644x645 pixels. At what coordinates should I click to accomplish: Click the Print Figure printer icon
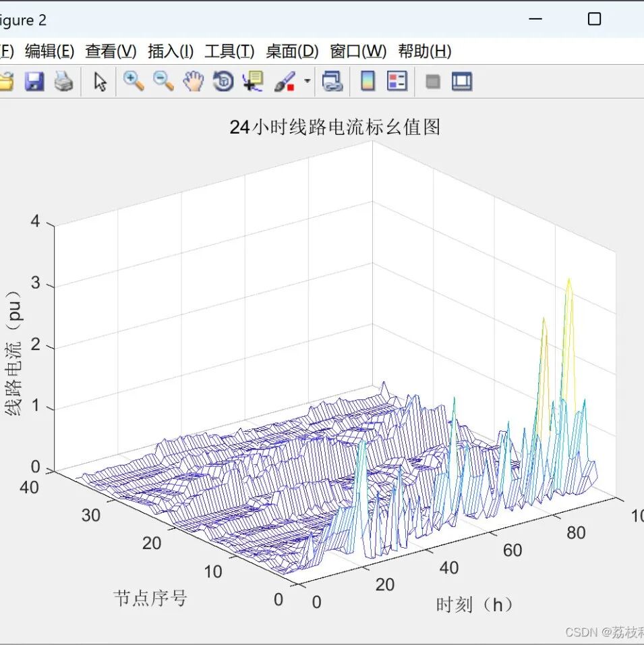pos(64,81)
